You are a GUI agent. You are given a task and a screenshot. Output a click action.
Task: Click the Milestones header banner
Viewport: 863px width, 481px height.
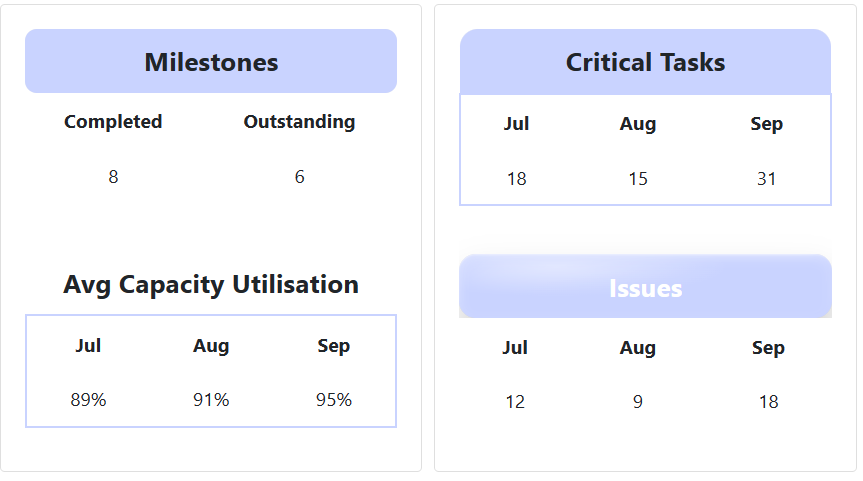point(211,62)
